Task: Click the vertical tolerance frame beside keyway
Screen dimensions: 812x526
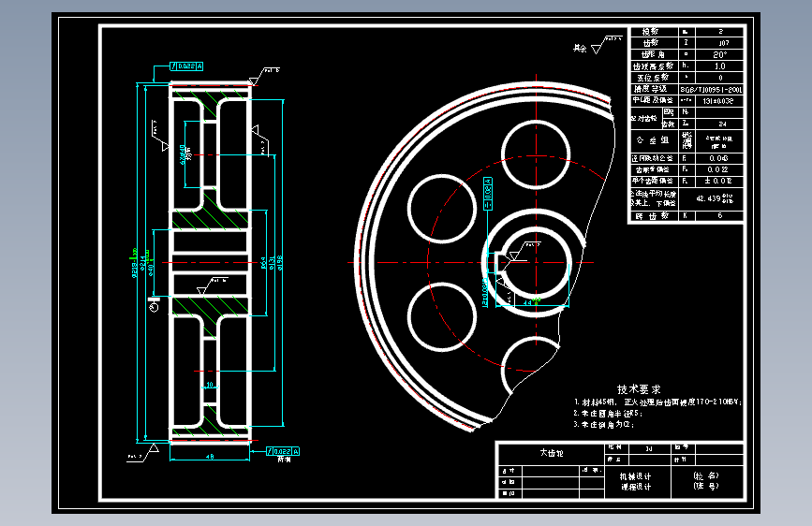Action: click(488, 194)
